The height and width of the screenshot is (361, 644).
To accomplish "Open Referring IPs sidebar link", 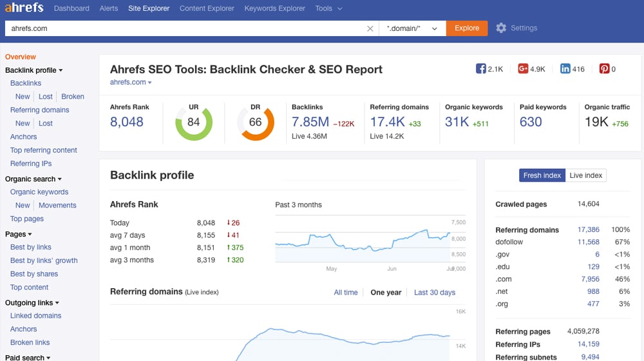I will coord(31,164).
